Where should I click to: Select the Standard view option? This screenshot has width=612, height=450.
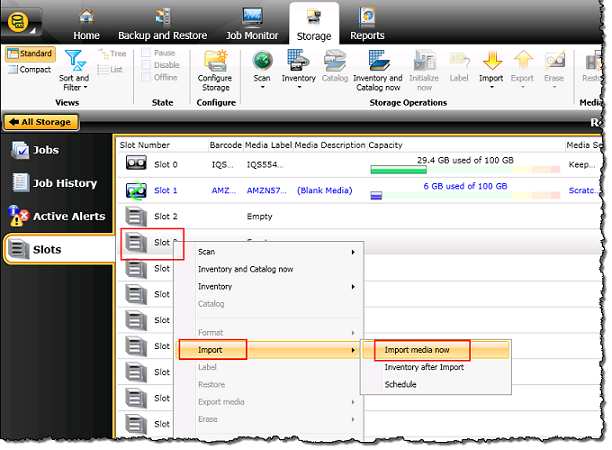[x=30, y=53]
